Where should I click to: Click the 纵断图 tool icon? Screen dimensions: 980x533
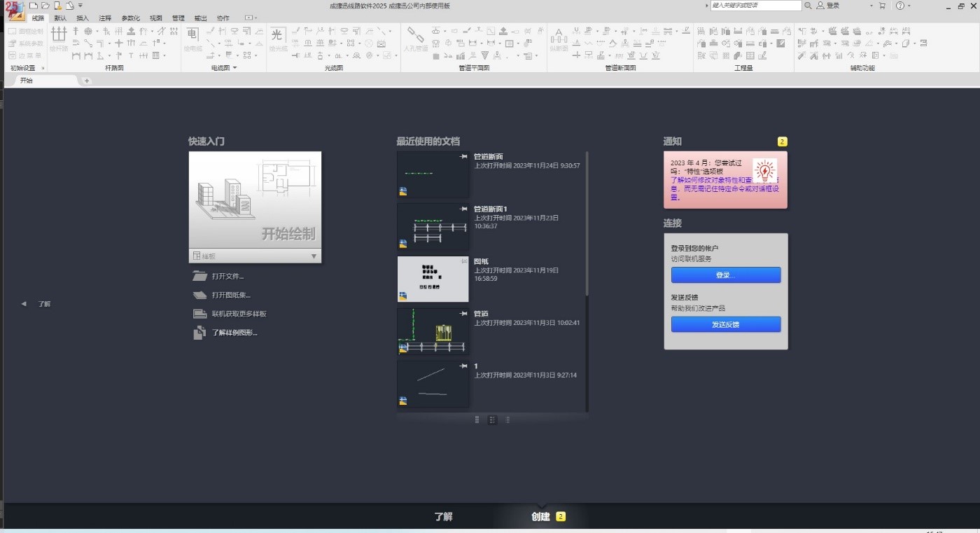tap(559, 36)
